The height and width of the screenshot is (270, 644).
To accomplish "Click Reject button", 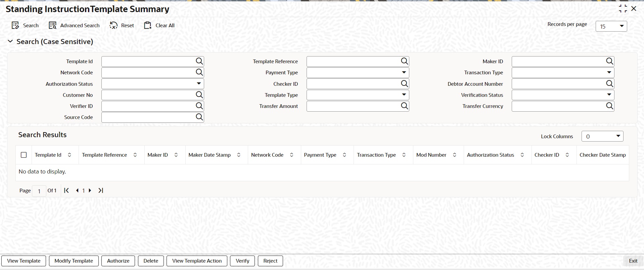I will [x=270, y=261].
